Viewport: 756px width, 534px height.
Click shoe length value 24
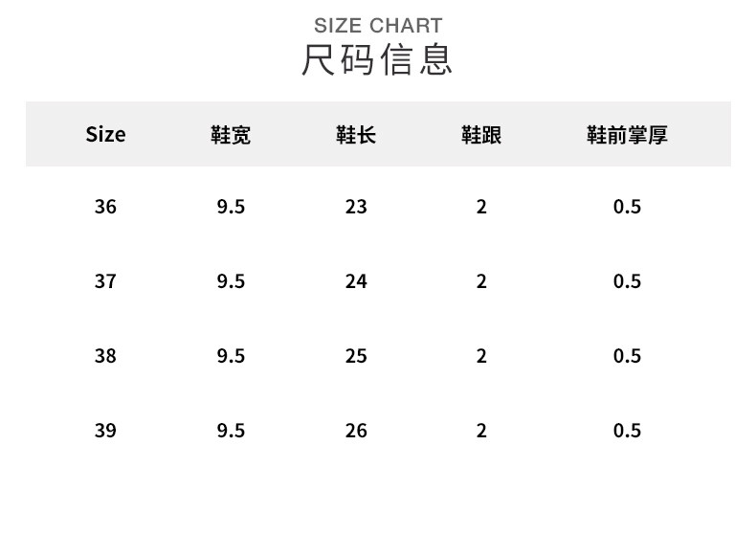(356, 281)
